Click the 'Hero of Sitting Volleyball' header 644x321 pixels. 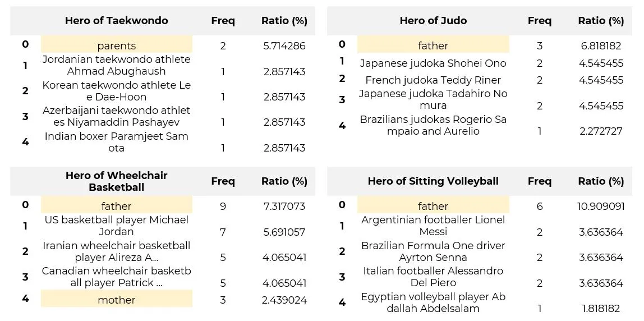(x=433, y=181)
